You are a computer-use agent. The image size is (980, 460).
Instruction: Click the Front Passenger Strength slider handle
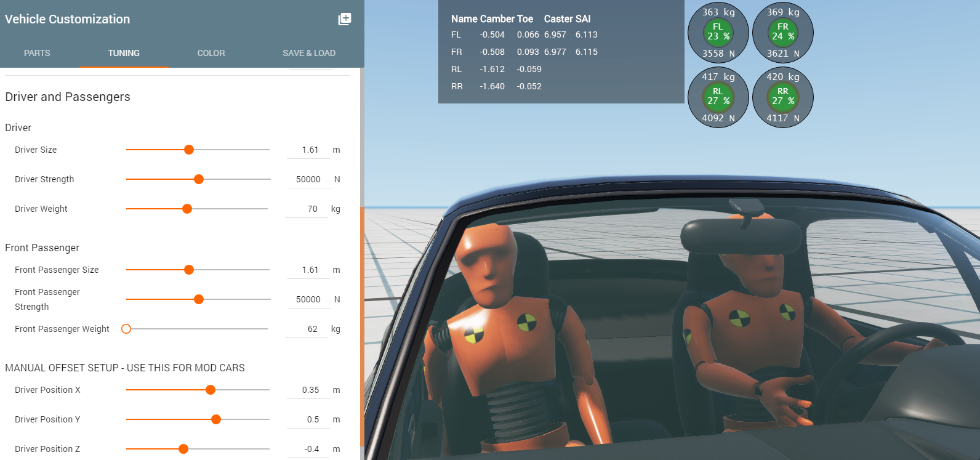(x=199, y=299)
